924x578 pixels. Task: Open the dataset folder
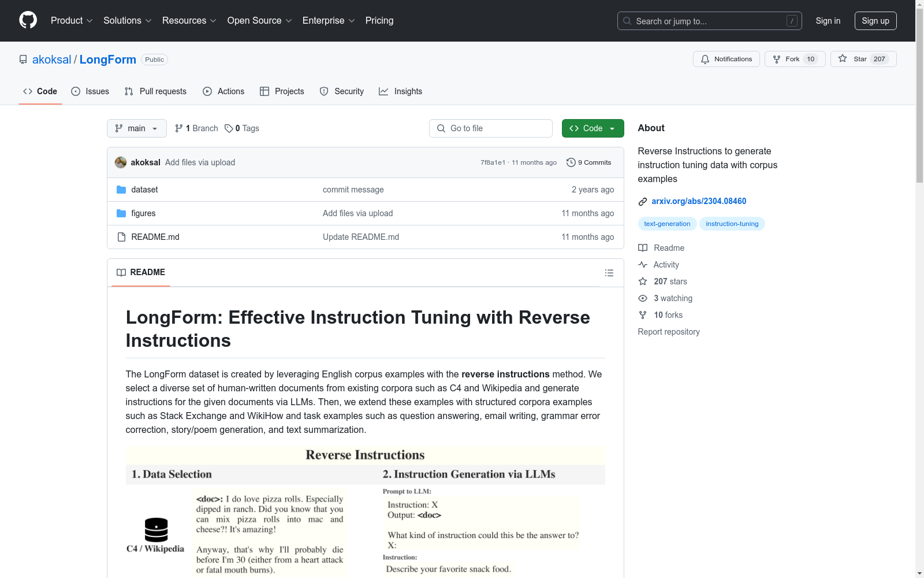pyautogui.click(x=144, y=190)
